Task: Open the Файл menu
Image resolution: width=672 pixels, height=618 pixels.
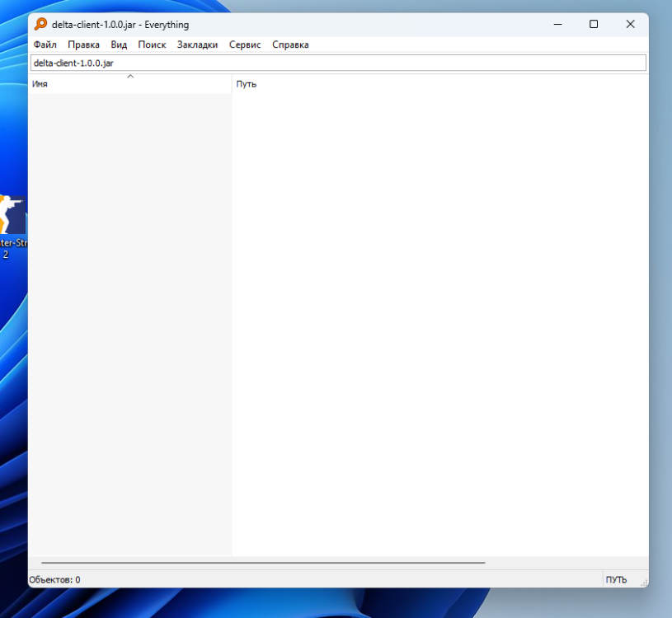Action: click(45, 44)
